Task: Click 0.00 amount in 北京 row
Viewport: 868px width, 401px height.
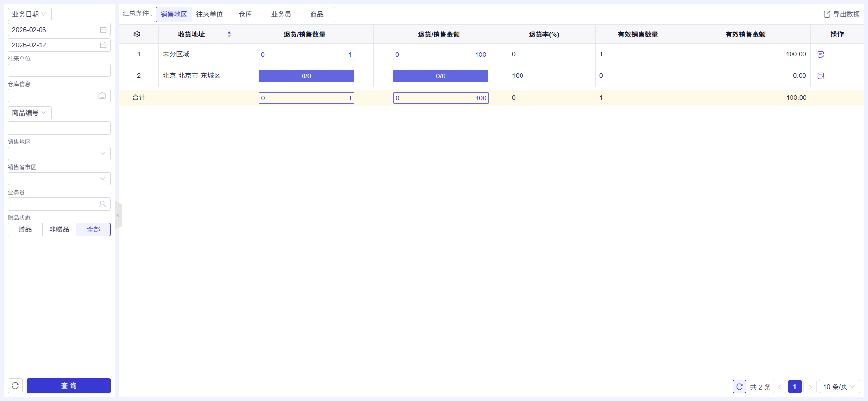Action: [x=799, y=76]
